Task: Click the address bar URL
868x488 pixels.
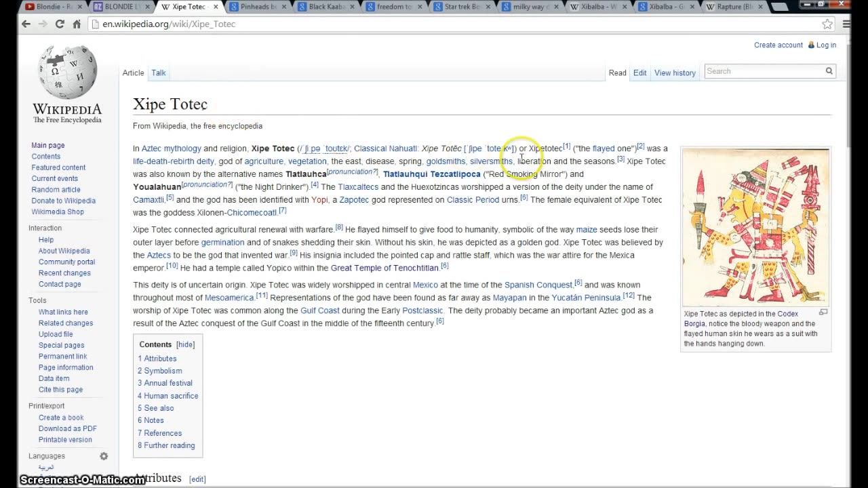Action: pos(169,24)
